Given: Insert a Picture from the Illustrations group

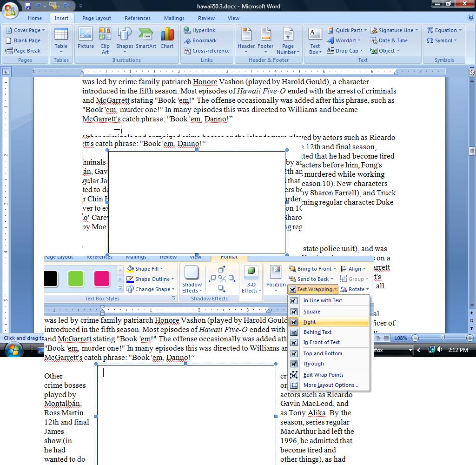Looking at the screenshot, I should pos(86,38).
